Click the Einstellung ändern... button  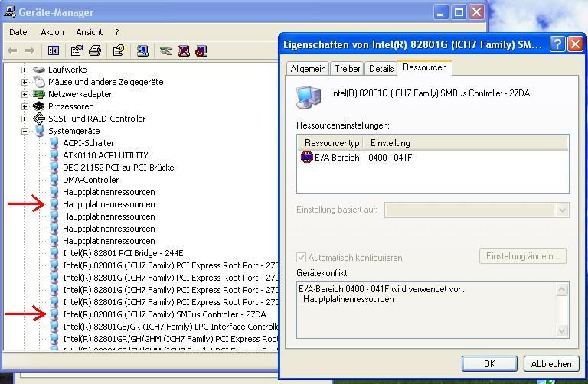[x=523, y=256]
